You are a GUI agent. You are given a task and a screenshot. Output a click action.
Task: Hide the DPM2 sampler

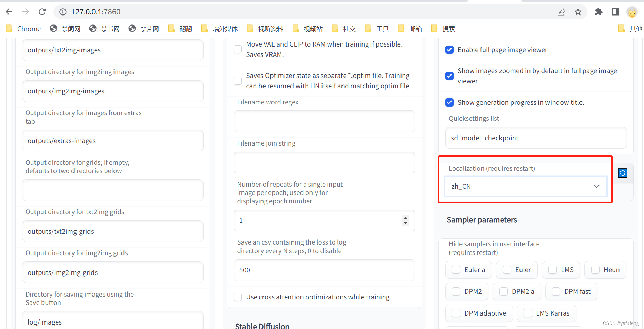[x=456, y=291]
